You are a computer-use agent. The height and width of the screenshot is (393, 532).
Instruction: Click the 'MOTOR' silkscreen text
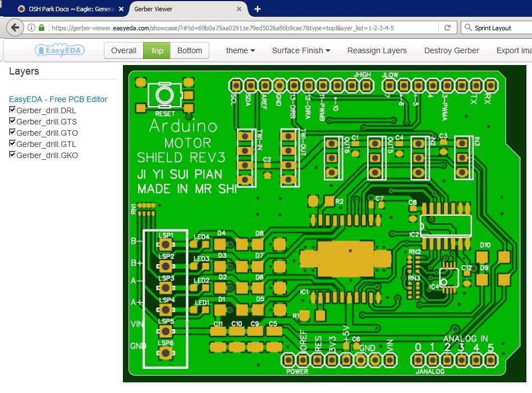click(x=187, y=143)
